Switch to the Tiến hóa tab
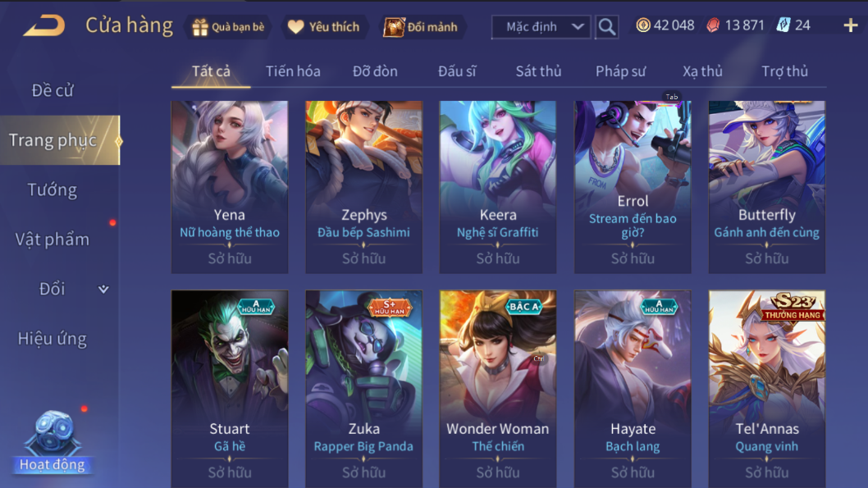The height and width of the screenshot is (488, 868). click(x=293, y=71)
